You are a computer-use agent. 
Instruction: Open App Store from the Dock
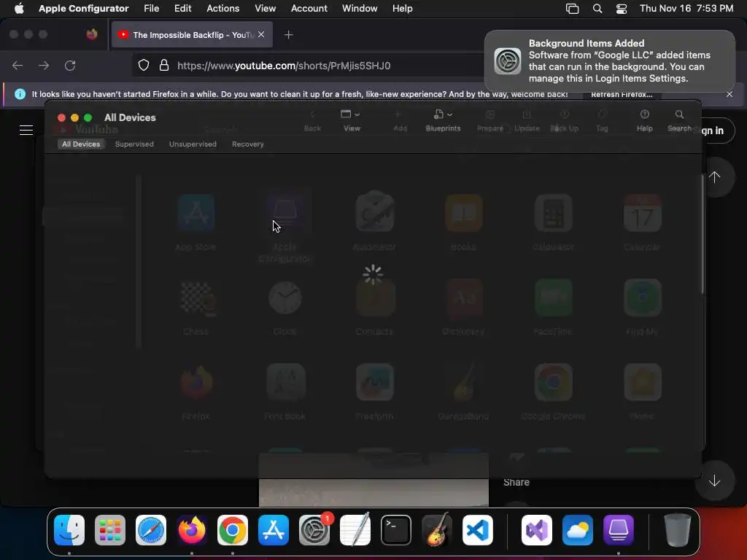[x=274, y=530]
